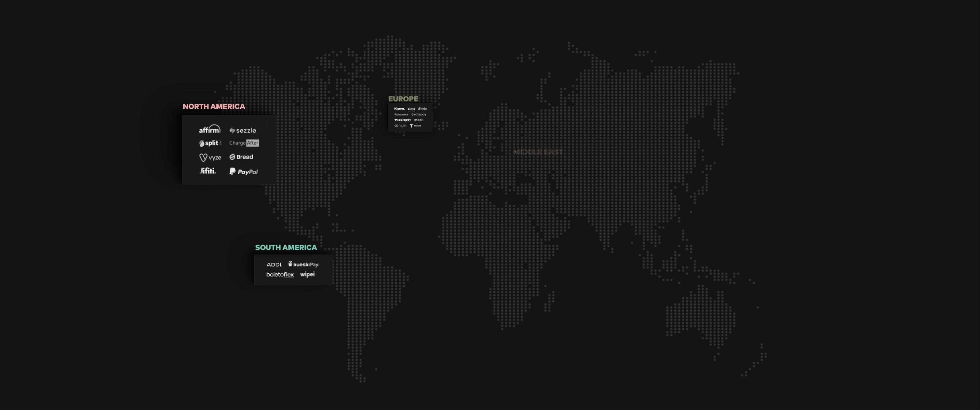980x410 pixels.
Task: Click the twisto logo
Action: (415, 125)
